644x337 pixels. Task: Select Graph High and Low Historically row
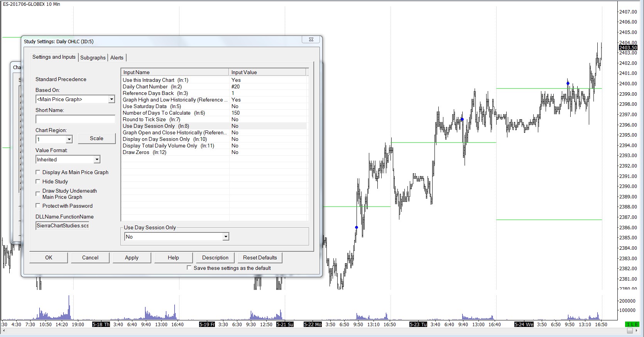click(215, 100)
